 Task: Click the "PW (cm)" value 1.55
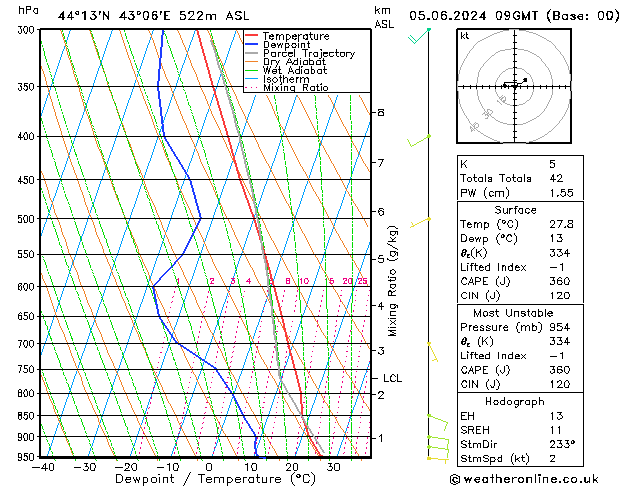[561, 193]
